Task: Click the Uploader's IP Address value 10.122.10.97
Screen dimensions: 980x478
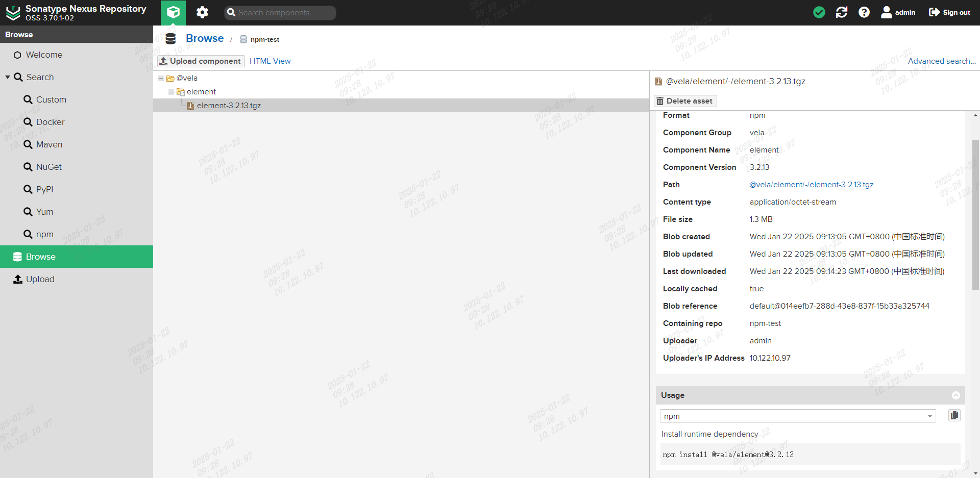Action: click(770, 358)
